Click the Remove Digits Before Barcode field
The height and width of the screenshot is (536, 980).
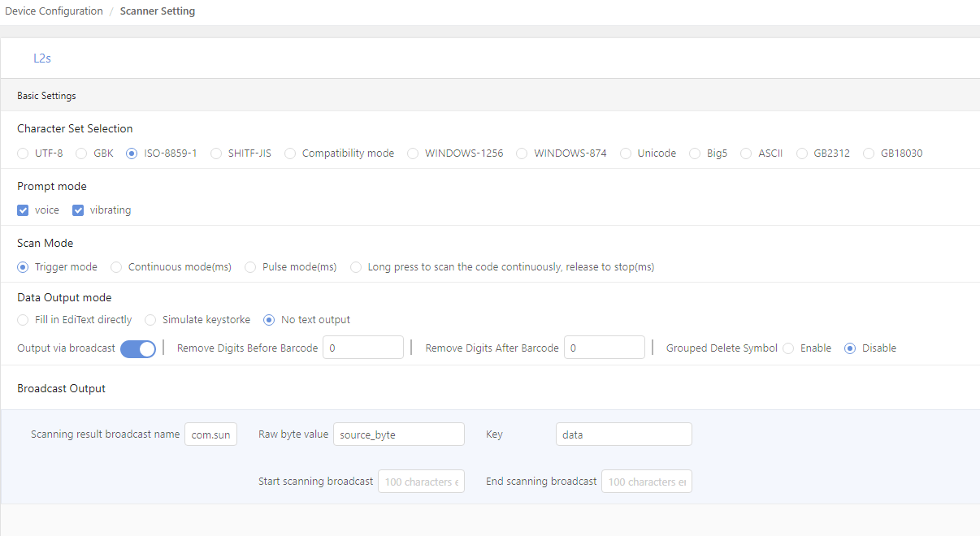coord(362,348)
